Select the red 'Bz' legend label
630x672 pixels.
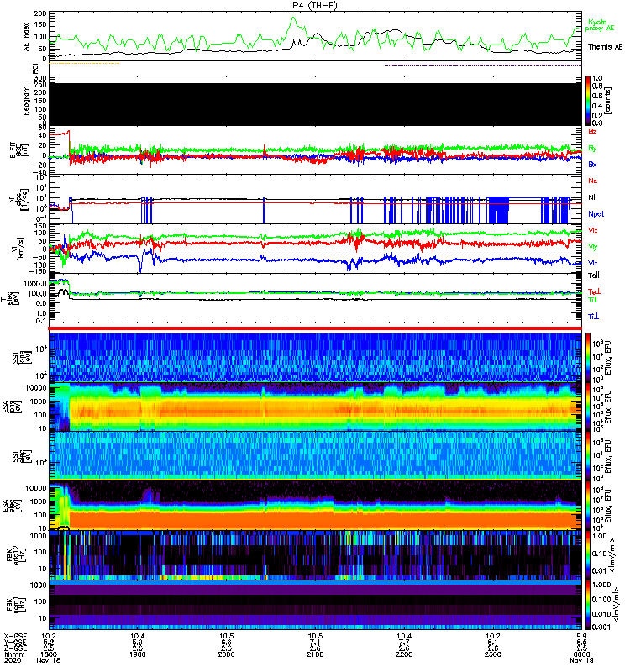tap(592, 131)
